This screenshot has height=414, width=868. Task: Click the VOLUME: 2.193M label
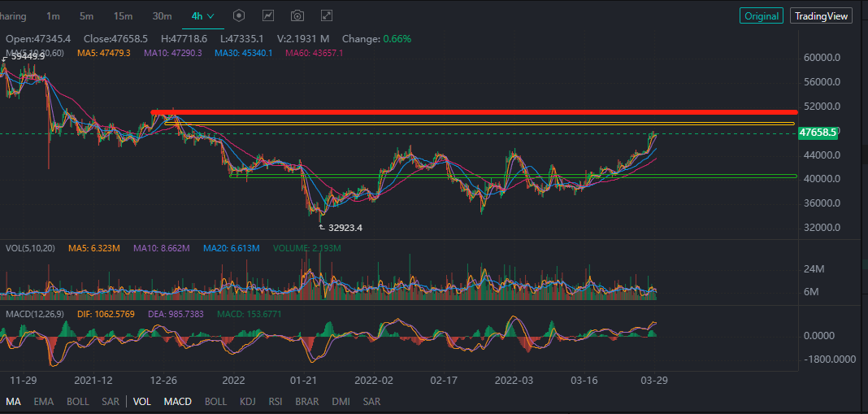coord(306,248)
